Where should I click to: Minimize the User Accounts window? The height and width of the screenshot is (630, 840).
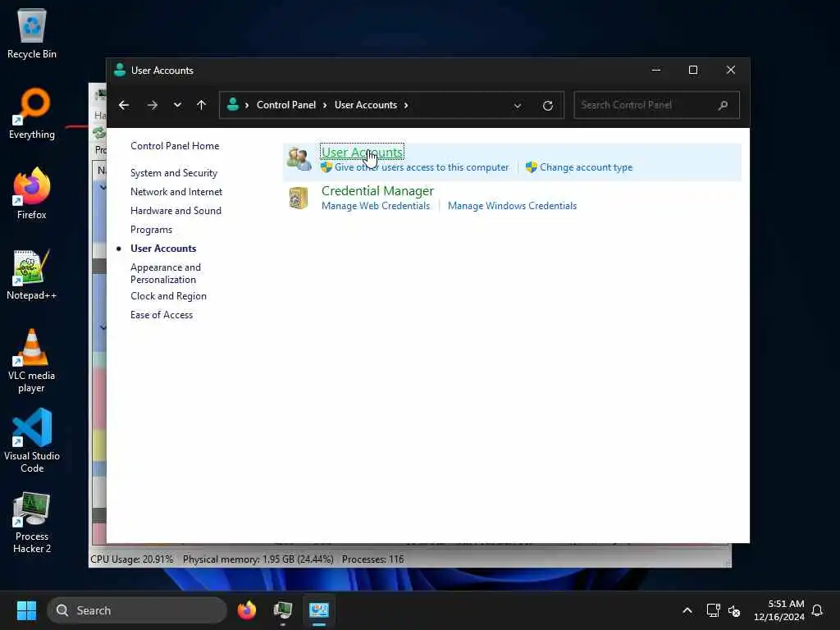pyautogui.click(x=655, y=71)
